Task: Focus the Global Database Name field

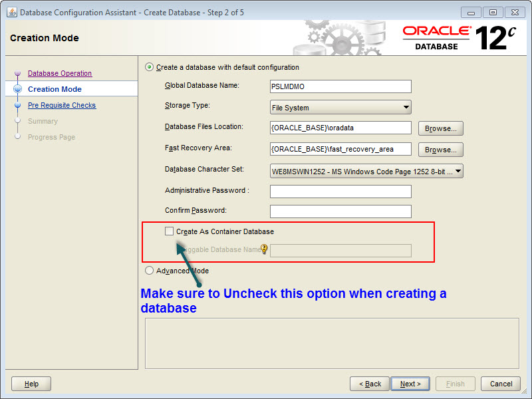Action: coord(340,86)
